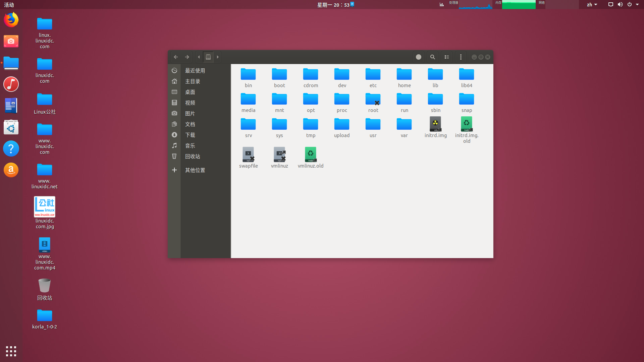Launch Firefox from the dock
Screen dimensions: 644x362
11,20
